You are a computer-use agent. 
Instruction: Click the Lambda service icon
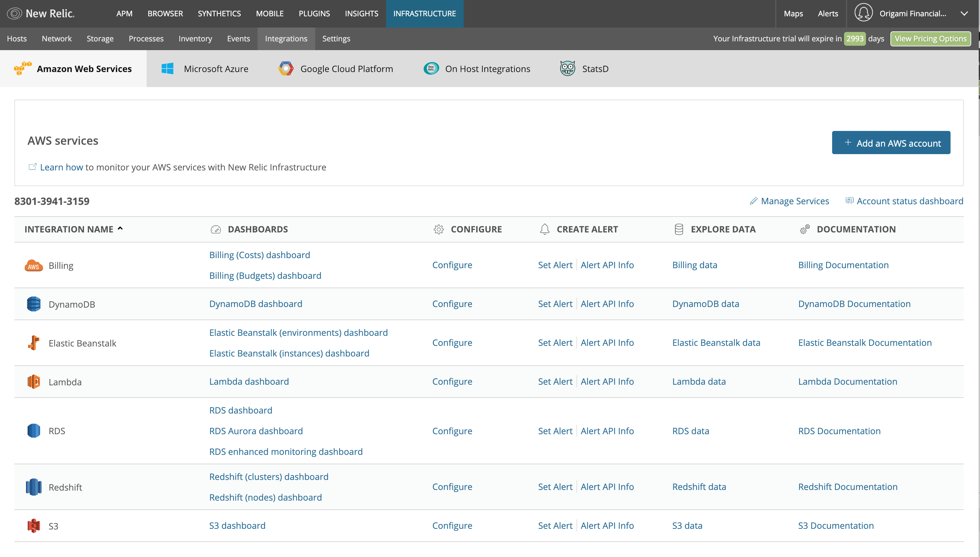pyautogui.click(x=34, y=382)
